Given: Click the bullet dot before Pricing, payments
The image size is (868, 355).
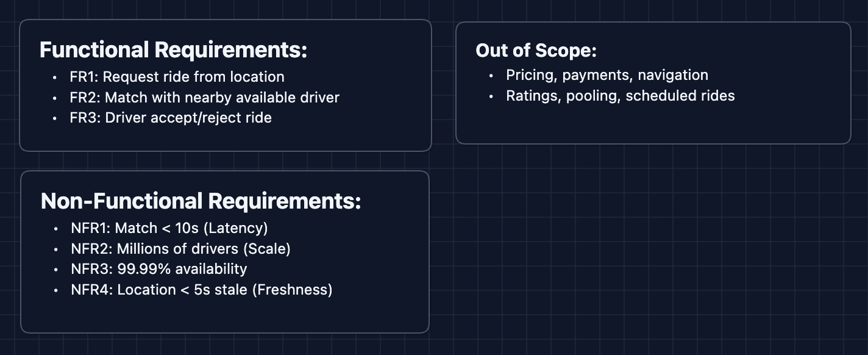Looking at the screenshot, I should click(x=491, y=76).
